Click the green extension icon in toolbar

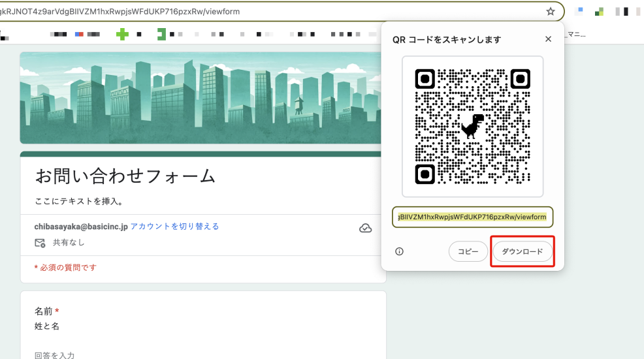[x=599, y=11]
